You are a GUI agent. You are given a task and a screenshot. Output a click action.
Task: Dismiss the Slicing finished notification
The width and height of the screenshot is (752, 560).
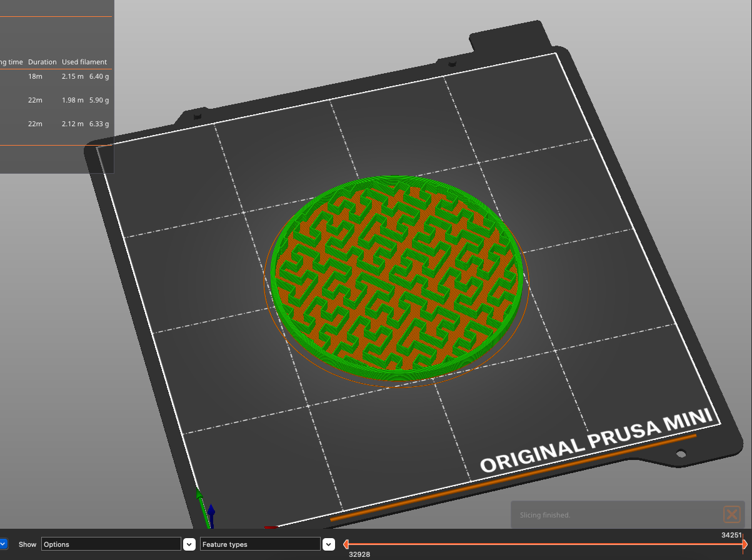click(x=731, y=514)
